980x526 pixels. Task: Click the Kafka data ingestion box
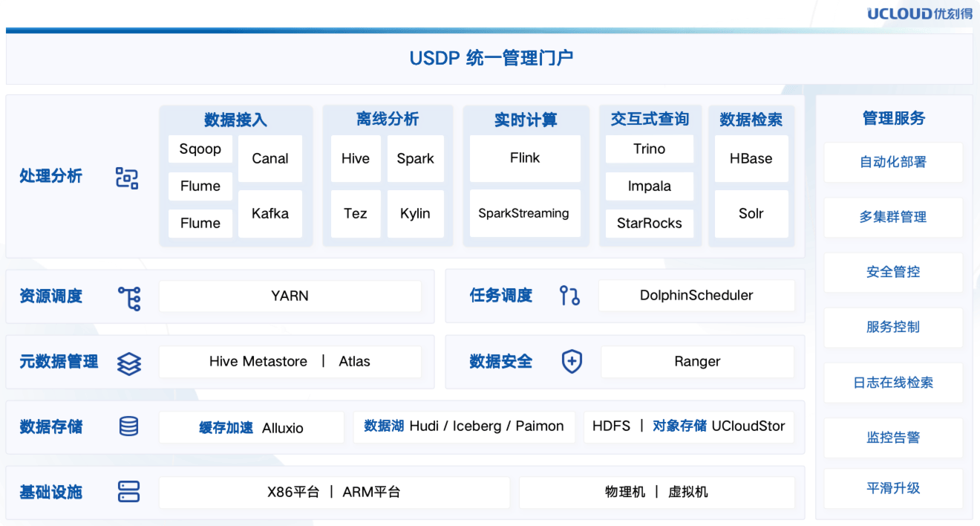(270, 213)
